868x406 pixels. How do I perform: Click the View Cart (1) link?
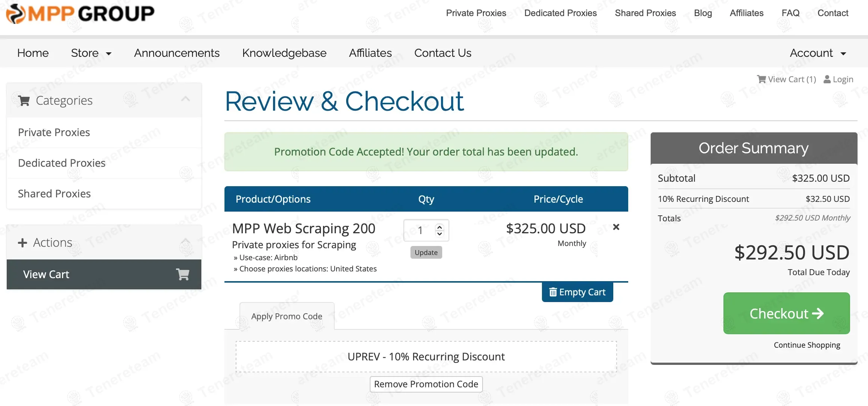(787, 79)
